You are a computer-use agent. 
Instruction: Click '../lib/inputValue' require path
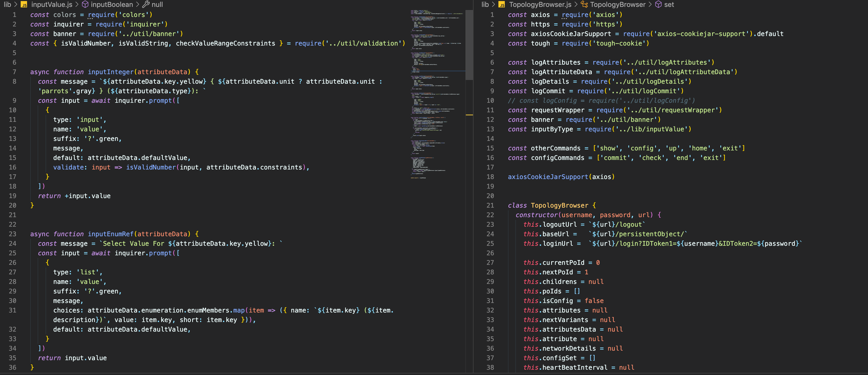point(652,129)
